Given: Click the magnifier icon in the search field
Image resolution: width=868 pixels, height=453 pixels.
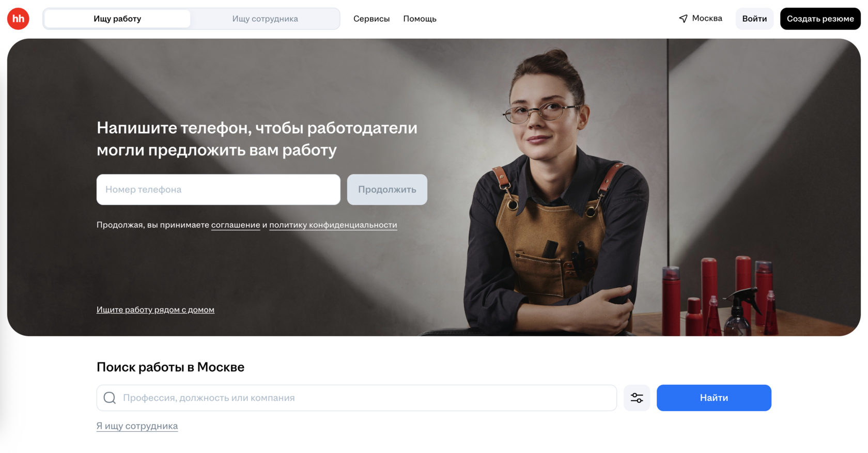Looking at the screenshot, I should (110, 398).
